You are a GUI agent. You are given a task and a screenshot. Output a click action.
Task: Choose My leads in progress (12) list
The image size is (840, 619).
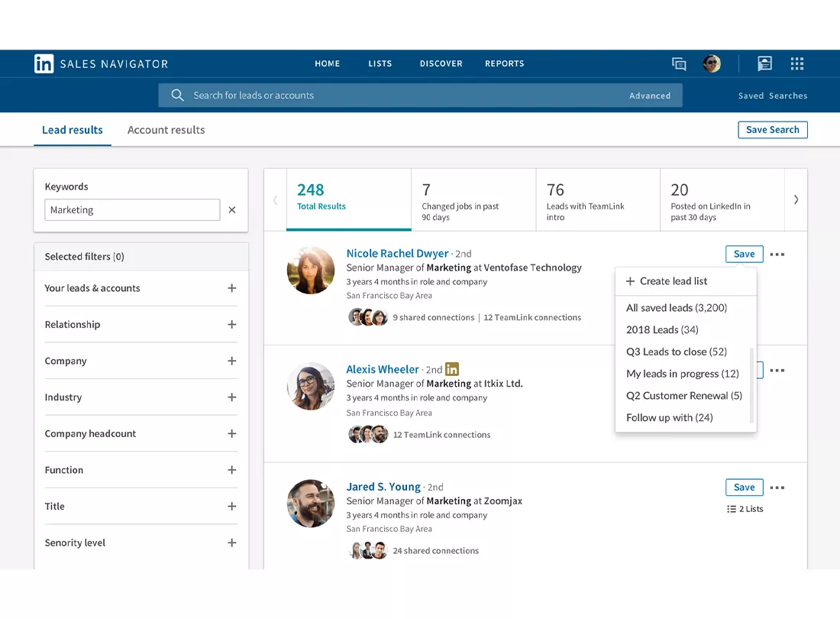click(x=683, y=374)
